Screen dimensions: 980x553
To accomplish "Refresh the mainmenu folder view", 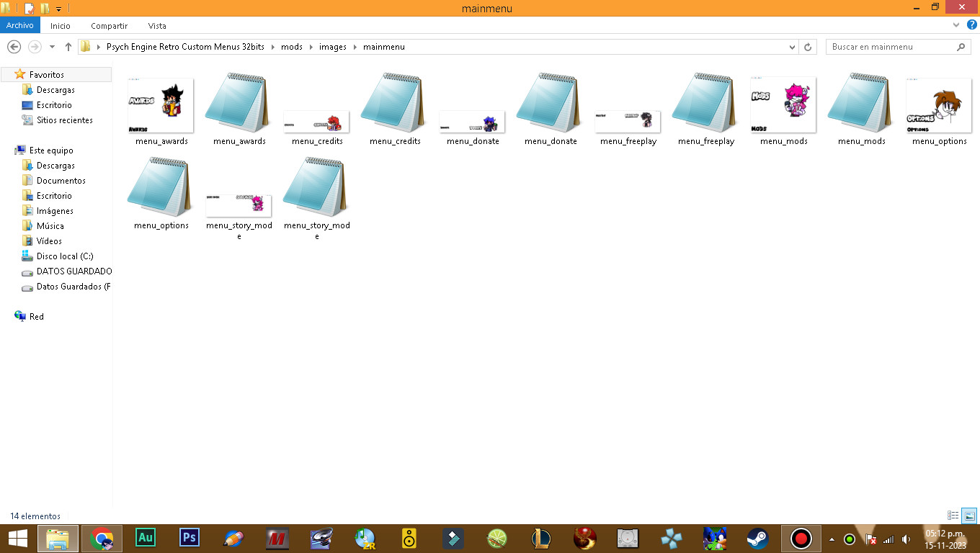I will [808, 47].
